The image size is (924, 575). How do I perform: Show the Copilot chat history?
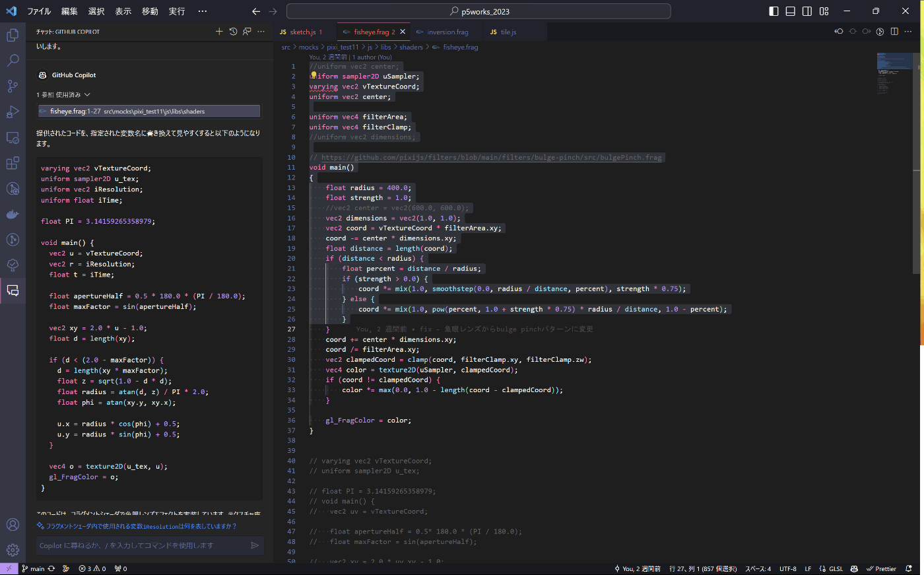coord(233,32)
